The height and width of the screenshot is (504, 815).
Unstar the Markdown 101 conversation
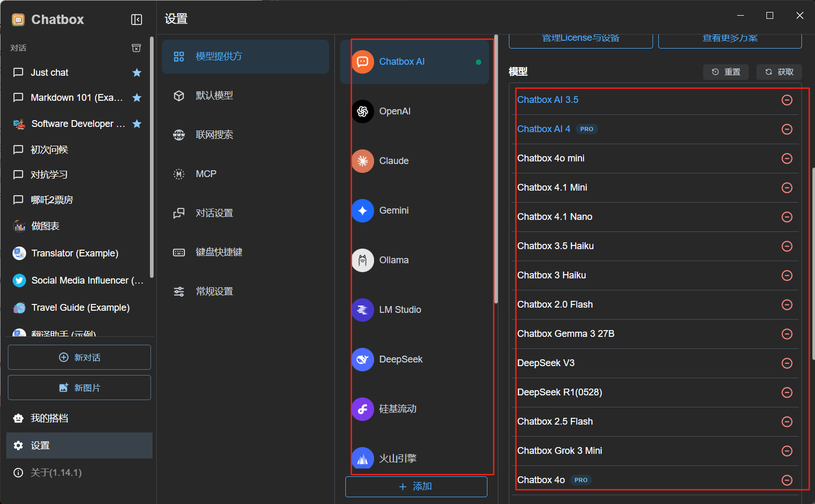click(137, 98)
